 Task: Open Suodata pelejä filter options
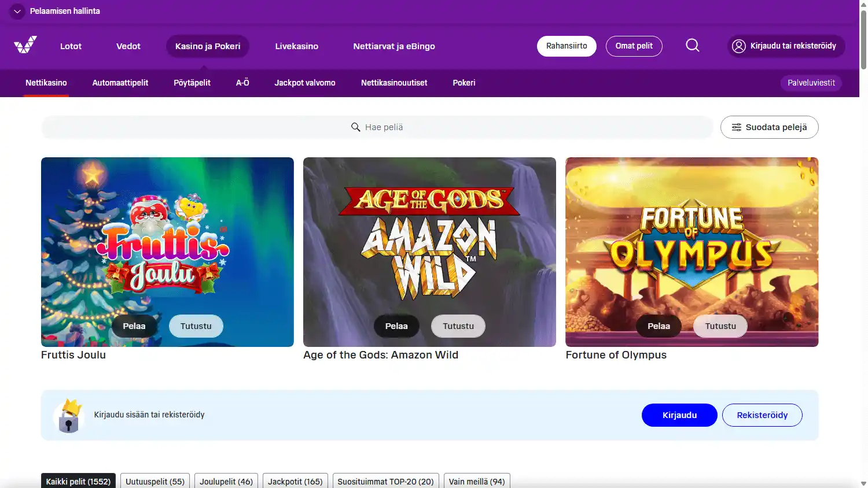pos(769,127)
